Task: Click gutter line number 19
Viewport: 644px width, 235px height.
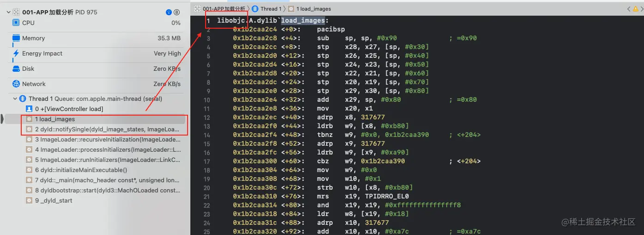Action: click(x=207, y=179)
